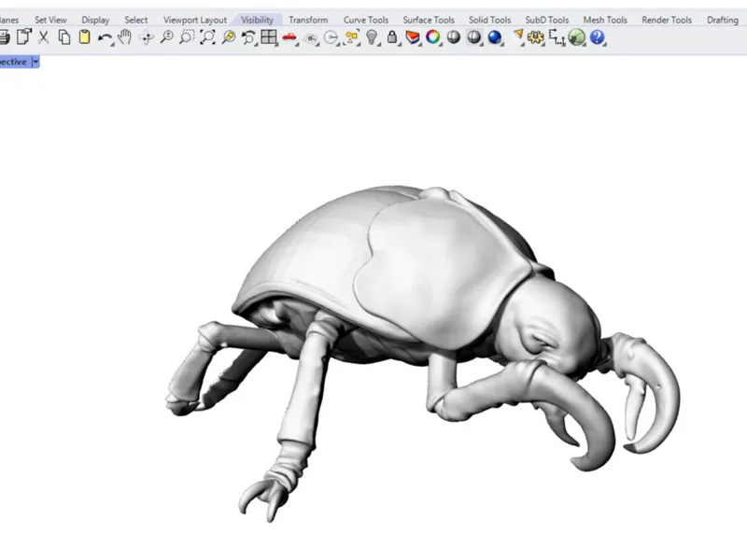Viewport: 747px width, 560px height.
Task: Switch to the Transform tab
Action: 308,20
